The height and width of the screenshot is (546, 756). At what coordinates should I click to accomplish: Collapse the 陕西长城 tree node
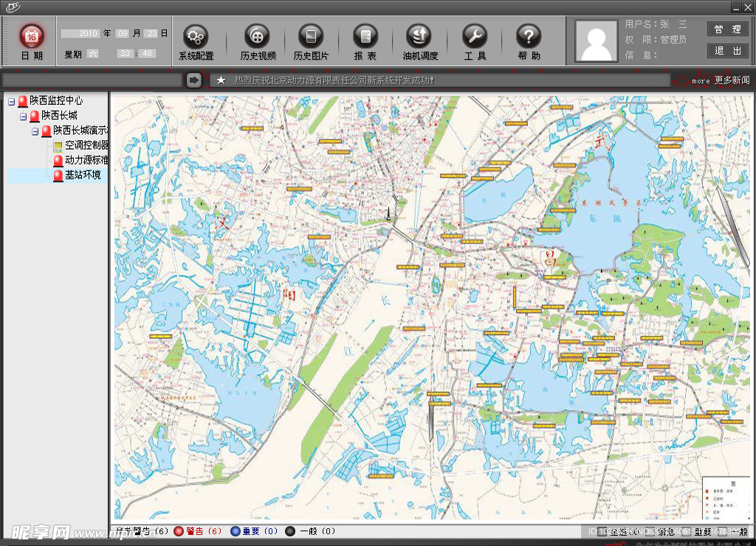coord(24,117)
